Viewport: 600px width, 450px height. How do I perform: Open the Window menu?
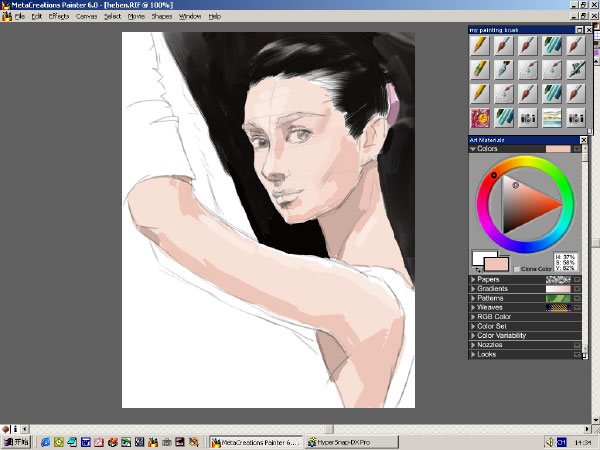tap(190, 16)
